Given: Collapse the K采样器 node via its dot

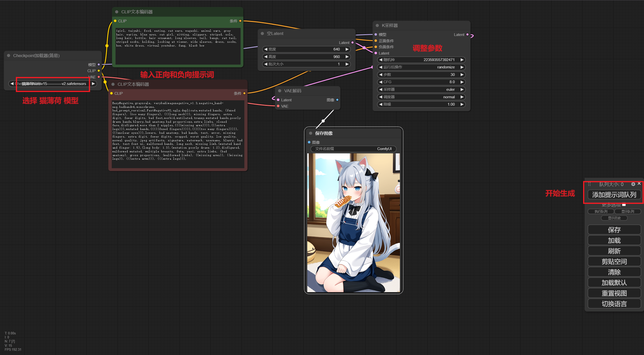Looking at the screenshot, I should [x=377, y=25].
